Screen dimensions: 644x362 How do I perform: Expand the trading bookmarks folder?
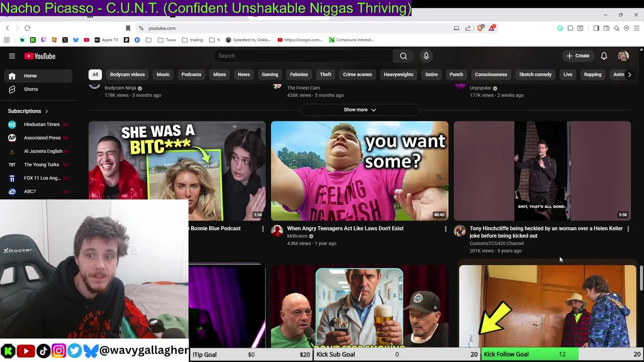[193, 40]
